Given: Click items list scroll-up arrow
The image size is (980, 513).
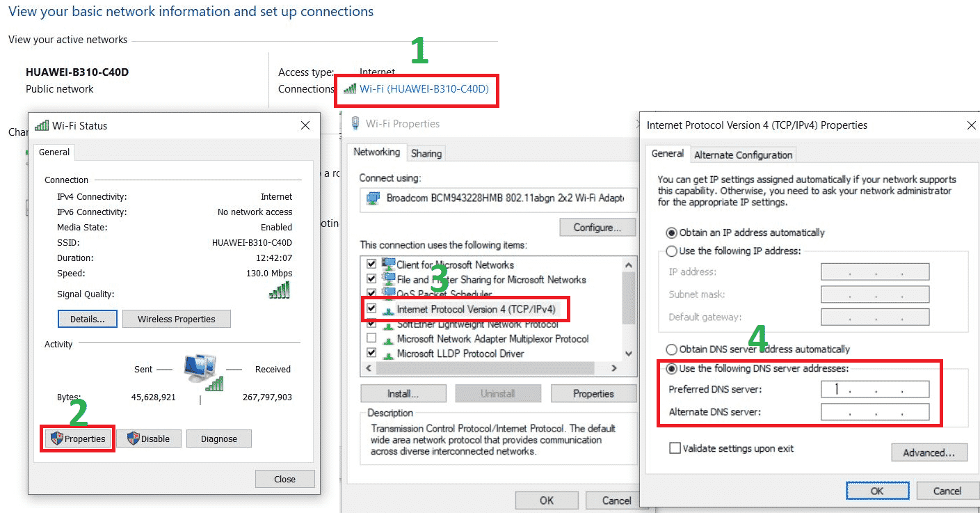Looking at the screenshot, I should [629, 265].
